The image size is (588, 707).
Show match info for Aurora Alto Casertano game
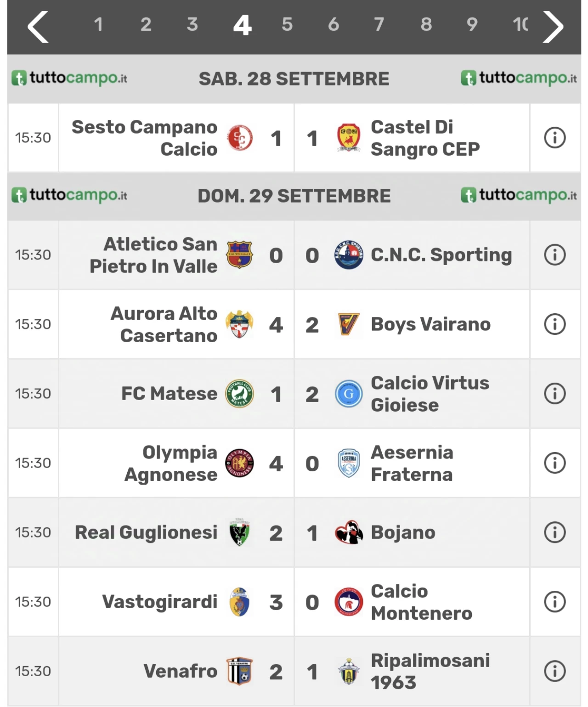(x=554, y=324)
